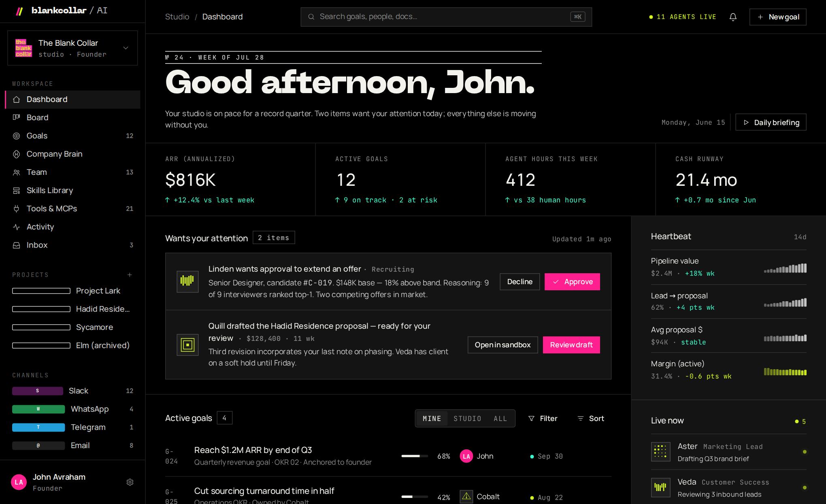
Task: Open settings gear next to John Avraham
Action: [x=130, y=482]
